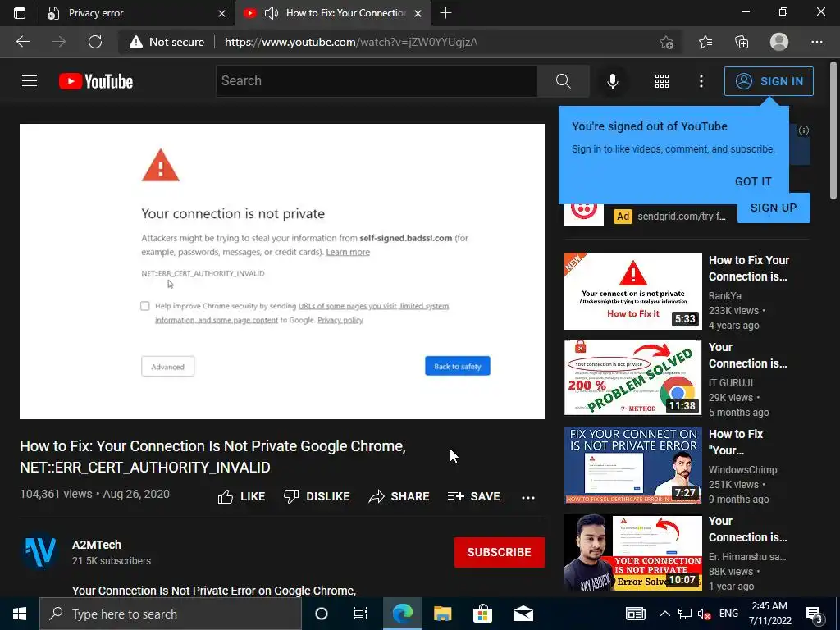The image size is (840, 630).
Task: Switch to Privacy error tab
Action: pos(137,13)
